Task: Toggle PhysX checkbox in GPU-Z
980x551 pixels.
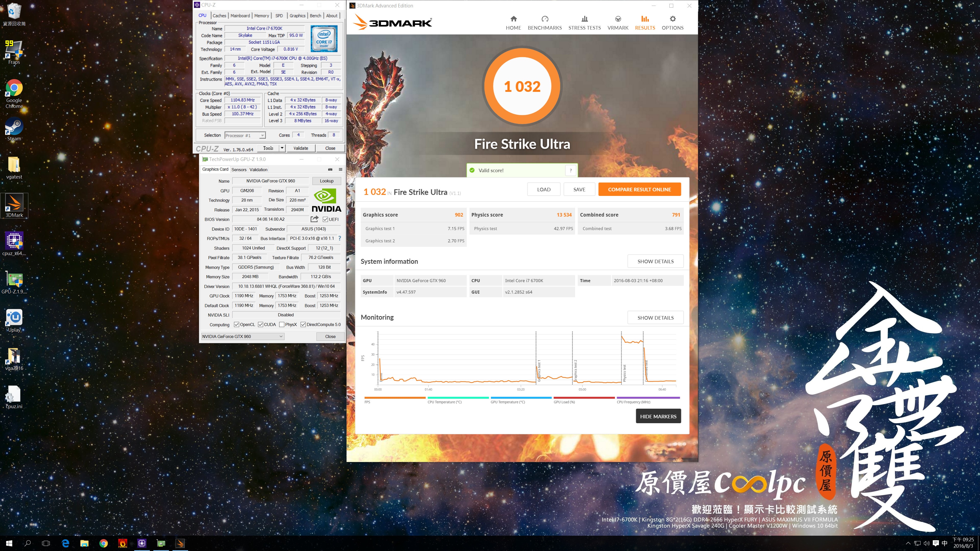Action: 281,324
